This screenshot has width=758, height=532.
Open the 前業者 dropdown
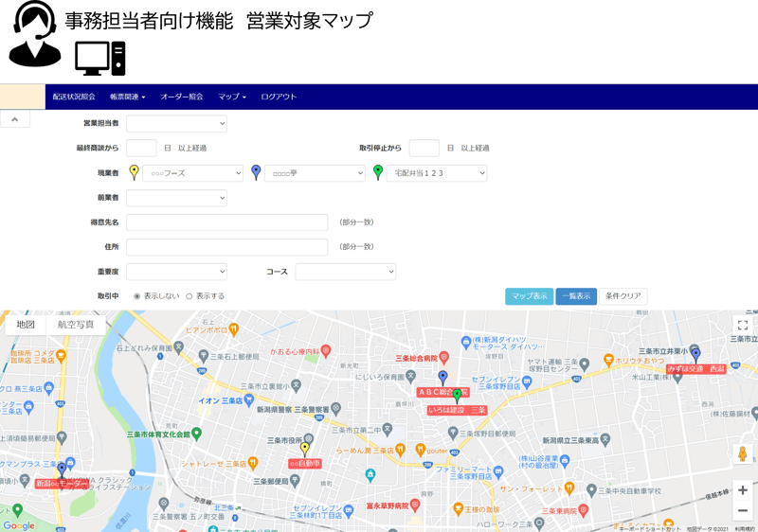(176, 198)
